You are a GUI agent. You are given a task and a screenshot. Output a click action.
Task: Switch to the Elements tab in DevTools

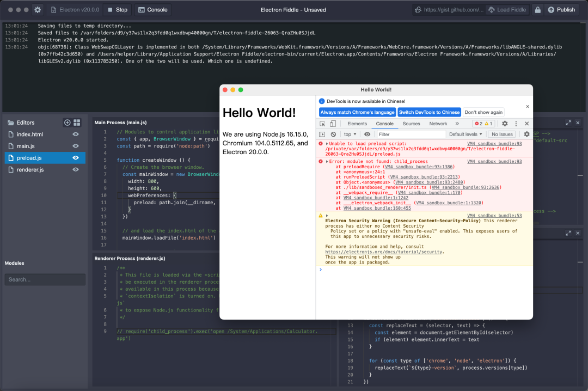pyautogui.click(x=357, y=124)
